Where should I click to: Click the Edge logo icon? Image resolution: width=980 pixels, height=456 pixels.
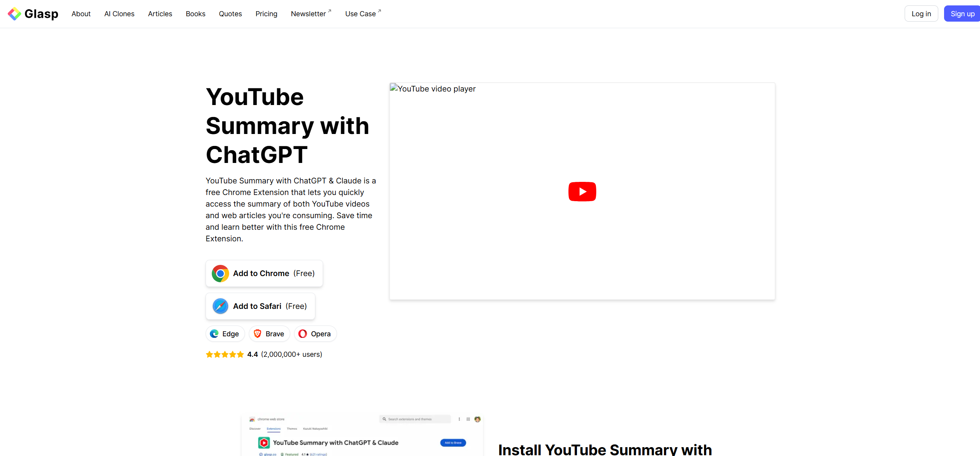pyautogui.click(x=214, y=334)
